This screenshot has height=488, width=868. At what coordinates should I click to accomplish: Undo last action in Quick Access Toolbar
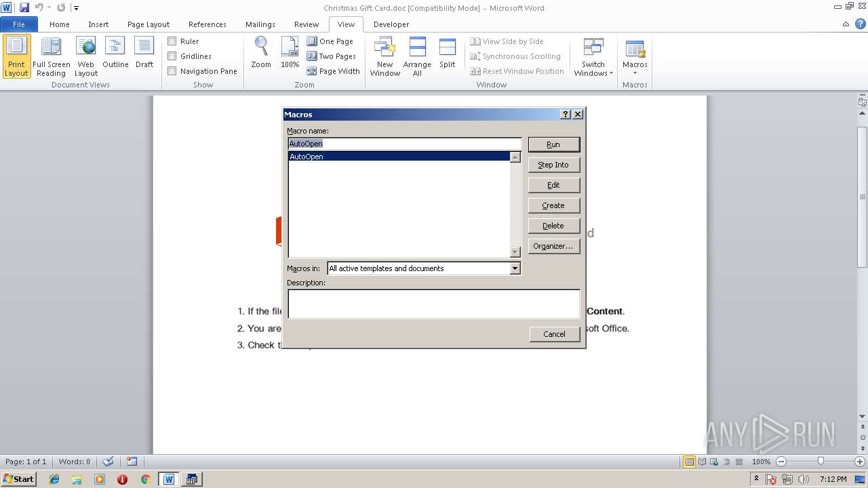click(x=39, y=7)
